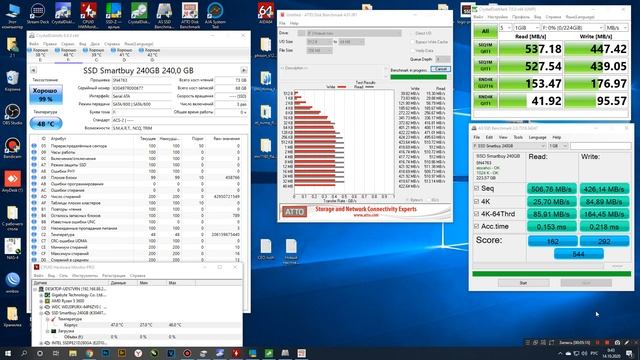Toggle Acc.time checkbox in AS SSD

pos(476,226)
